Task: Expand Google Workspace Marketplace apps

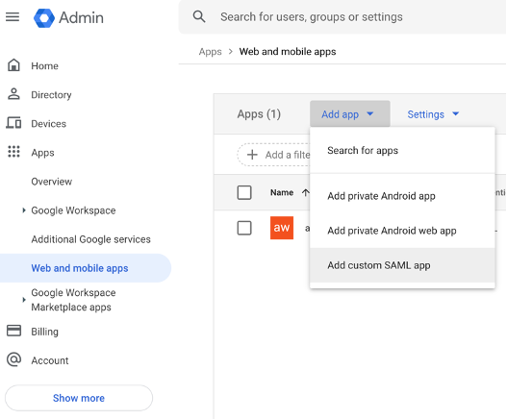Action: (24, 300)
